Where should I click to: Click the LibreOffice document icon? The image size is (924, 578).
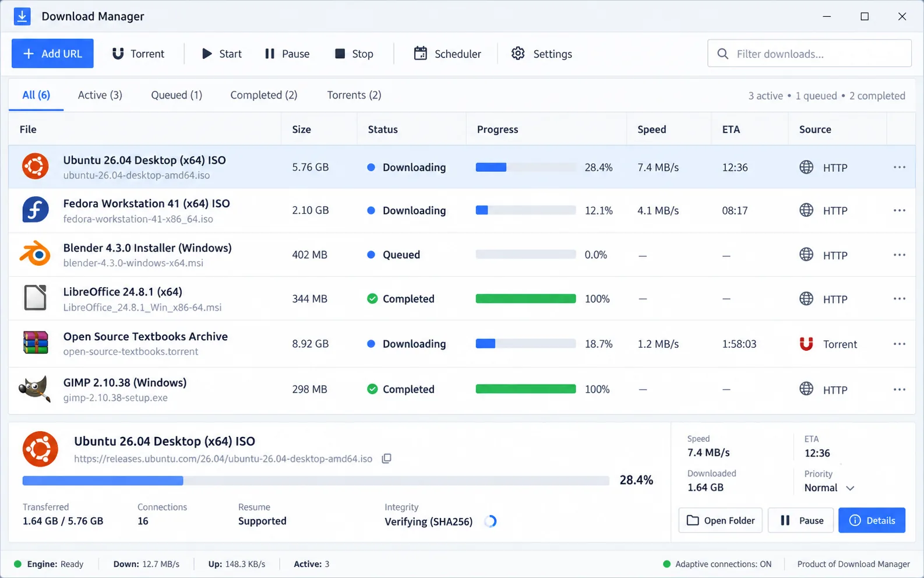click(x=36, y=298)
